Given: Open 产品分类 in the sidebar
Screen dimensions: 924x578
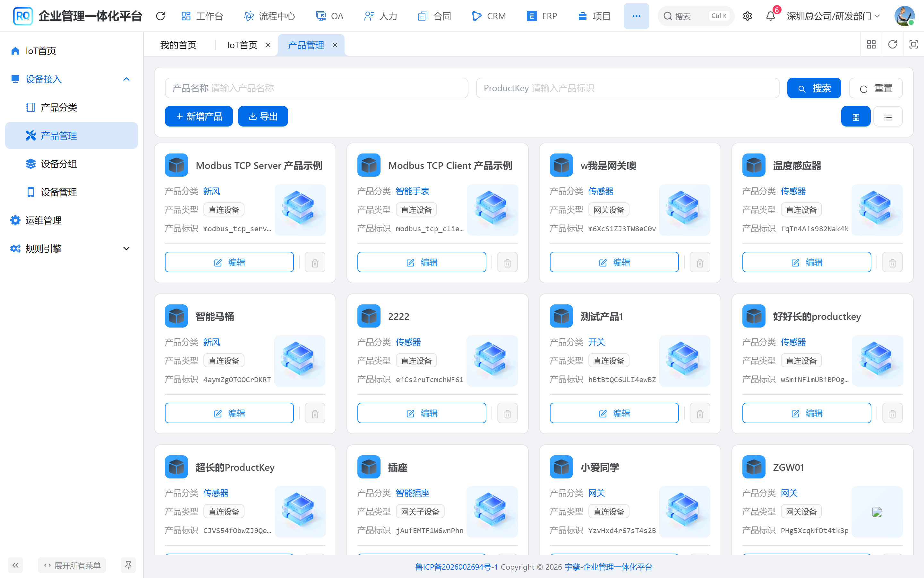Looking at the screenshot, I should pyautogui.click(x=72, y=108).
